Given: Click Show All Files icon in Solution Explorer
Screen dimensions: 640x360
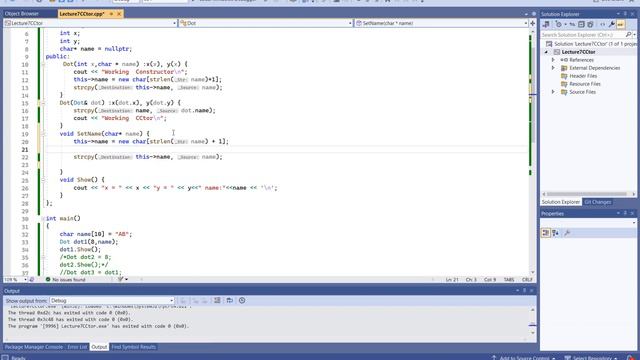Looking at the screenshot, I should [590, 24].
